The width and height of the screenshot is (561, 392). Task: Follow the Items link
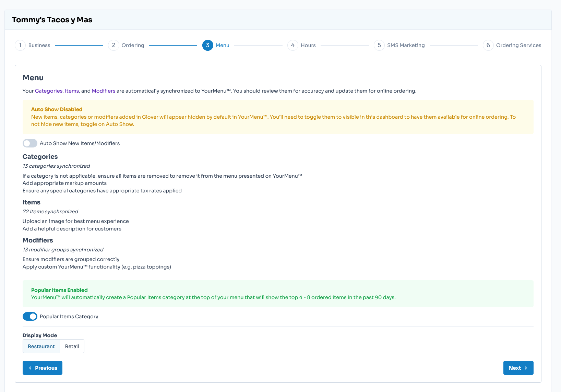72,91
